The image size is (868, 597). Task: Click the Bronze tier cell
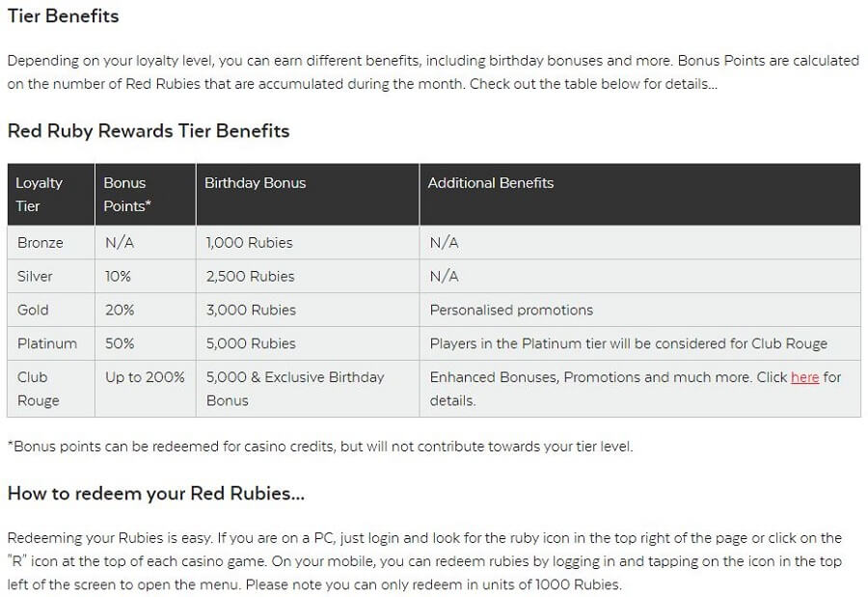pos(51,243)
